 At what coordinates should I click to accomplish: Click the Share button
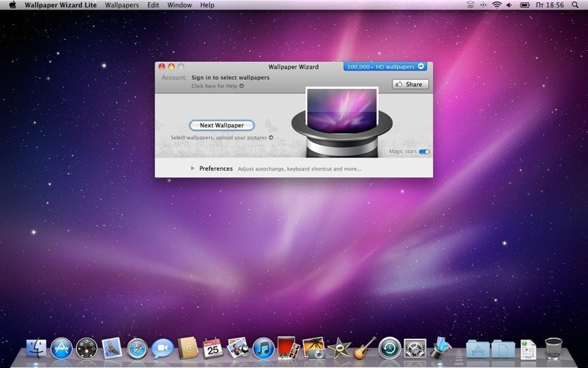pos(410,84)
